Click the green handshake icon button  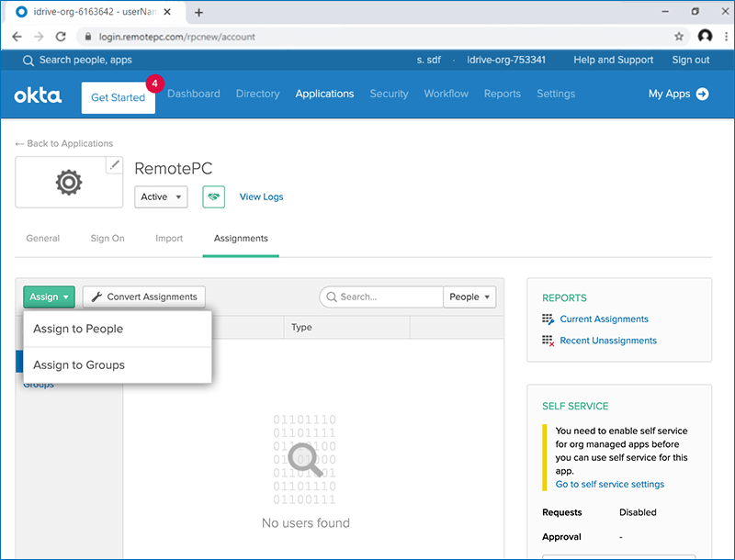tap(214, 196)
